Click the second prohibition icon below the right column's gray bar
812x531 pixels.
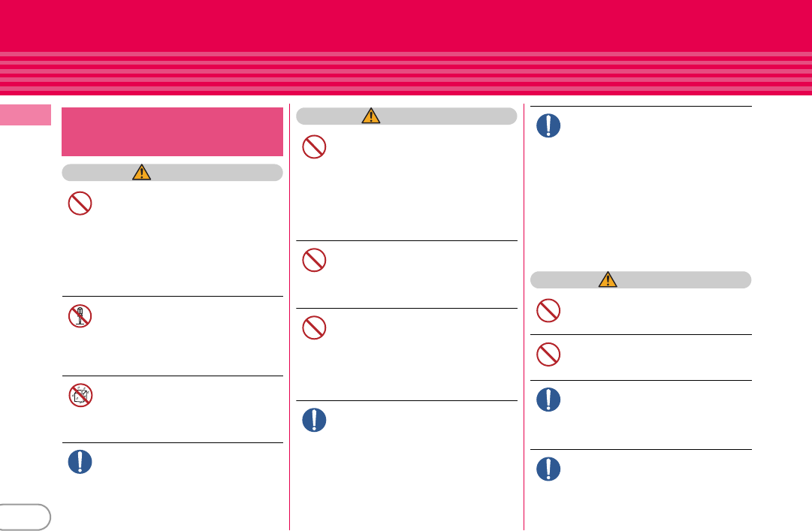coord(548,355)
